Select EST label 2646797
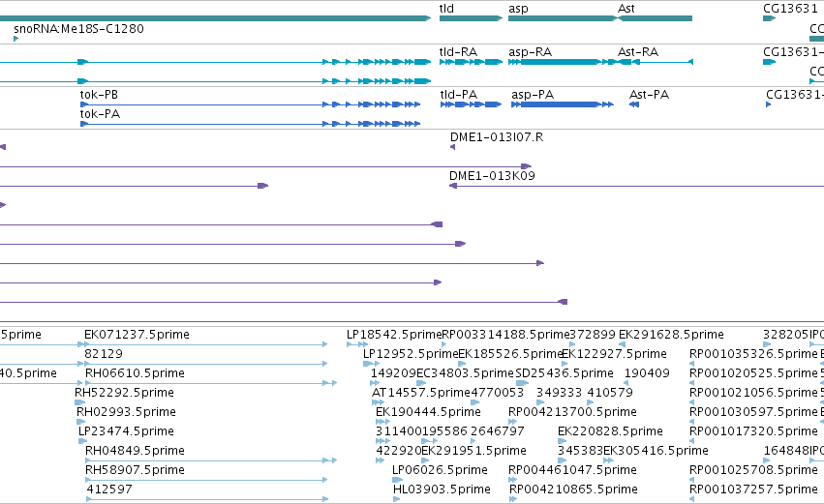 coord(497,431)
